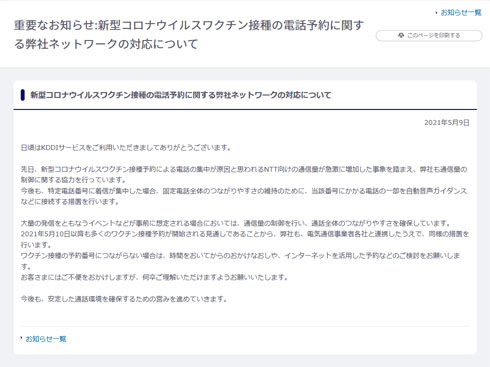Click the line starting 2021年5月10日以降も

coord(245,239)
